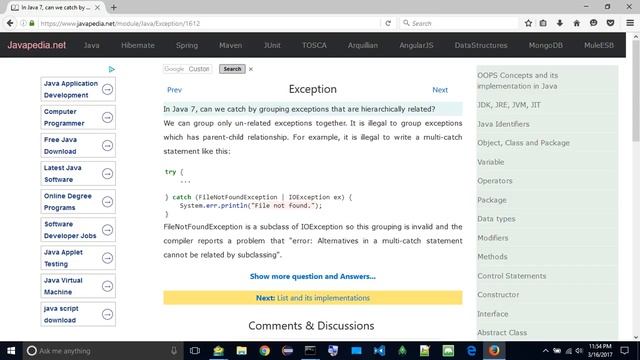Viewport: 640px width, 360px height.
Task: Launch Chrome from the taskbar
Action: pos(264,351)
